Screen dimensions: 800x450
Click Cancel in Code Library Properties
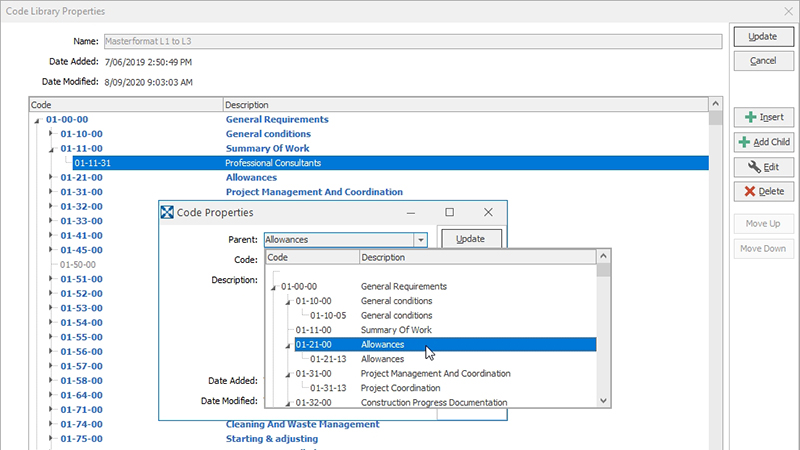click(764, 61)
